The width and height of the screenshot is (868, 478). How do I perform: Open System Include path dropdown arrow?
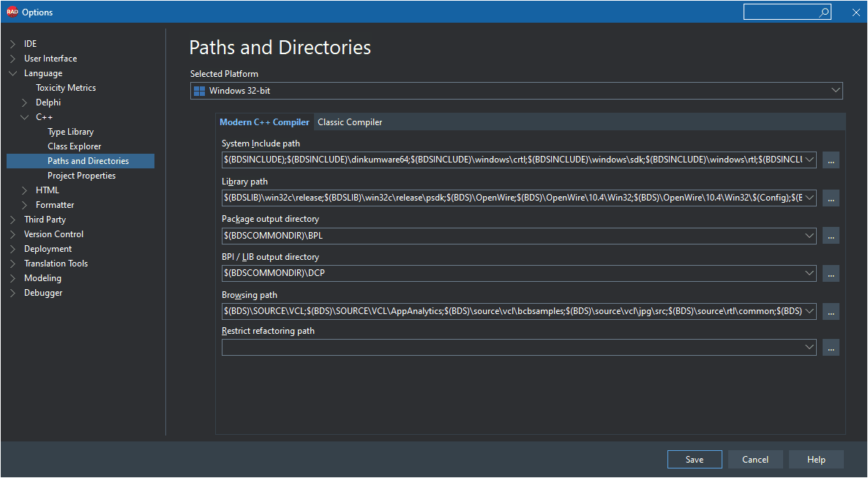click(x=809, y=160)
